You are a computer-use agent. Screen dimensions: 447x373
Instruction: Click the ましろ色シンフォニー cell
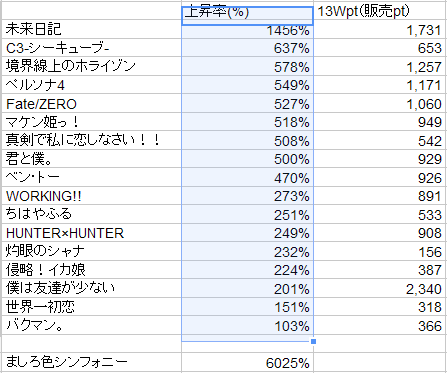(92, 362)
